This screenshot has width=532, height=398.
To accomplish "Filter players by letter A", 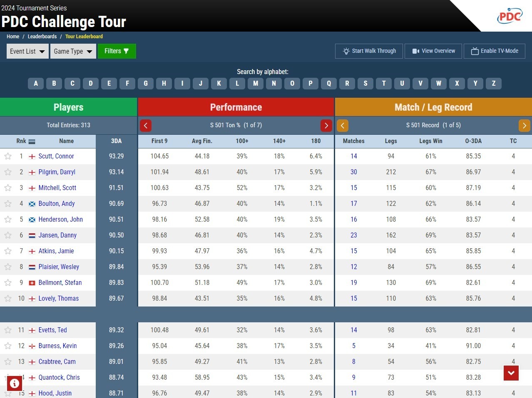I will [x=36, y=83].
